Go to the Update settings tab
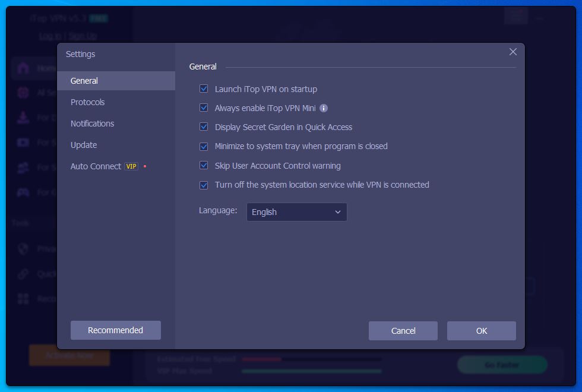The width and height of the screenshot is (582, 392). (116, 145)
